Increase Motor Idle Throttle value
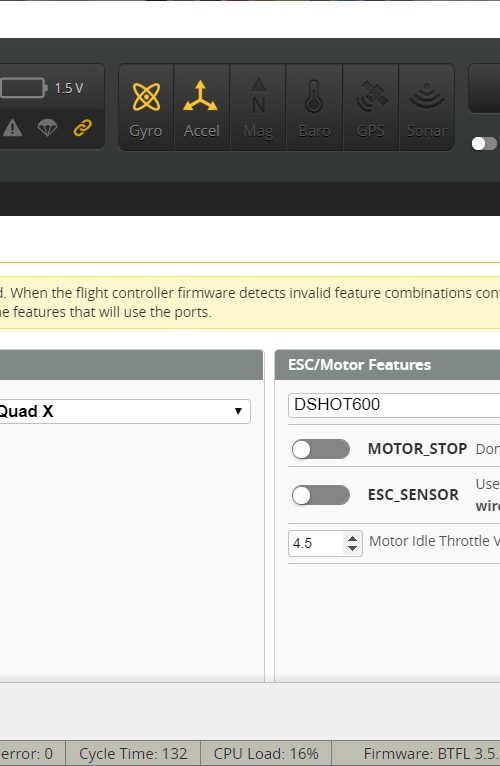Viewport: 500px width, 766px height. coord(353,538)
